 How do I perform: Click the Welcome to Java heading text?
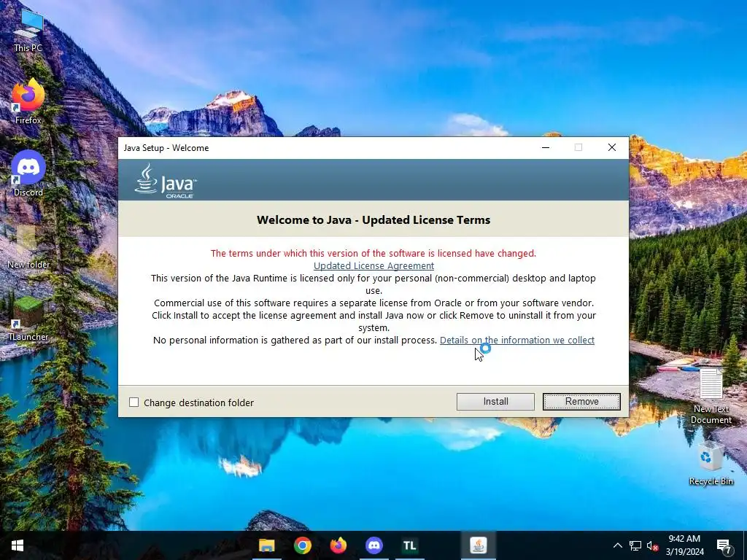tap(373, 220)
